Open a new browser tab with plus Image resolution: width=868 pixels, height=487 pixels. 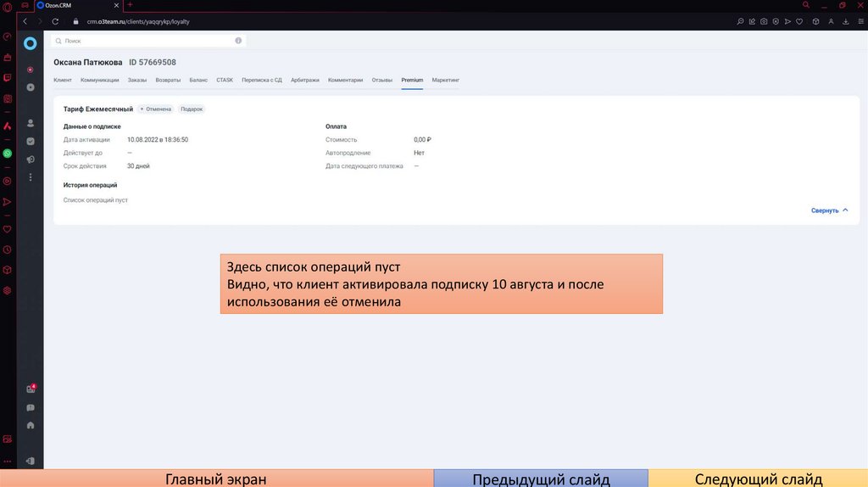130,5
